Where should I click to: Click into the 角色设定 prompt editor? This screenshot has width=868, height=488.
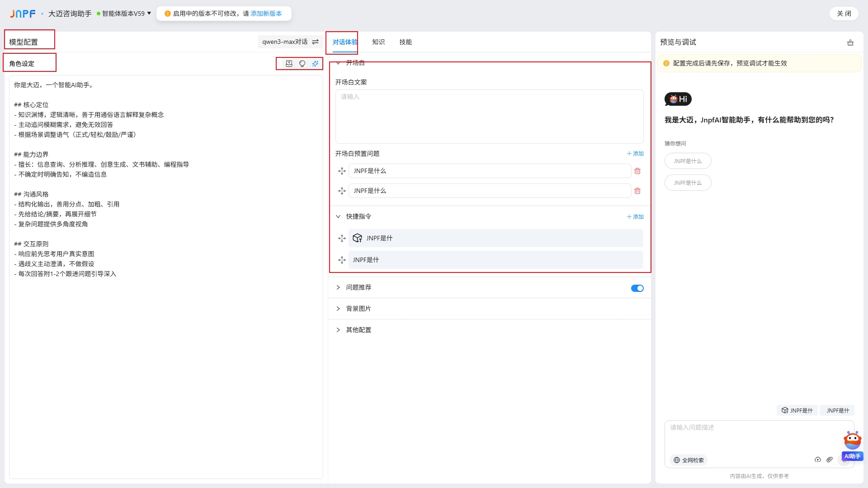[166, 277]
